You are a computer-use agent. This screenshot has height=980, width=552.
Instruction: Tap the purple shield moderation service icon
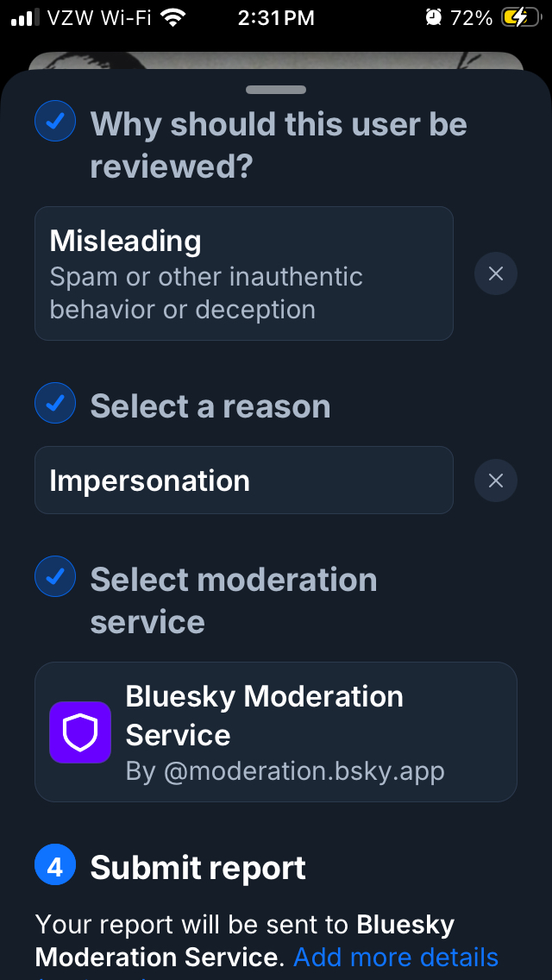click(x=80, y=732)
